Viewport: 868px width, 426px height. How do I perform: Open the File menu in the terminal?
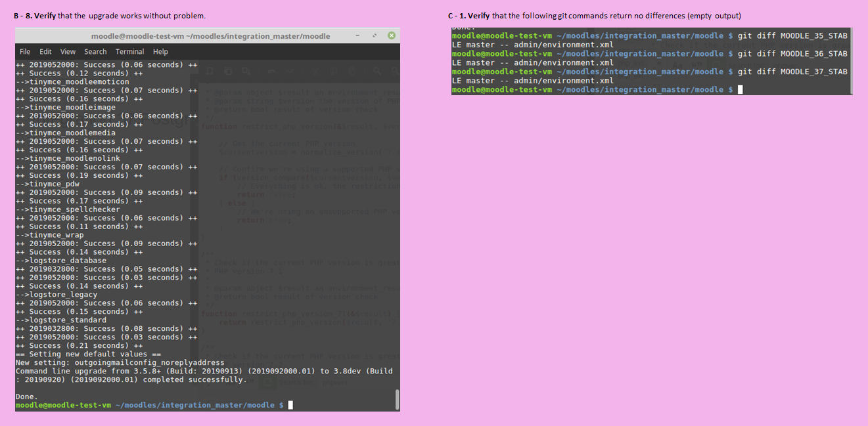(x=25, y=51)
